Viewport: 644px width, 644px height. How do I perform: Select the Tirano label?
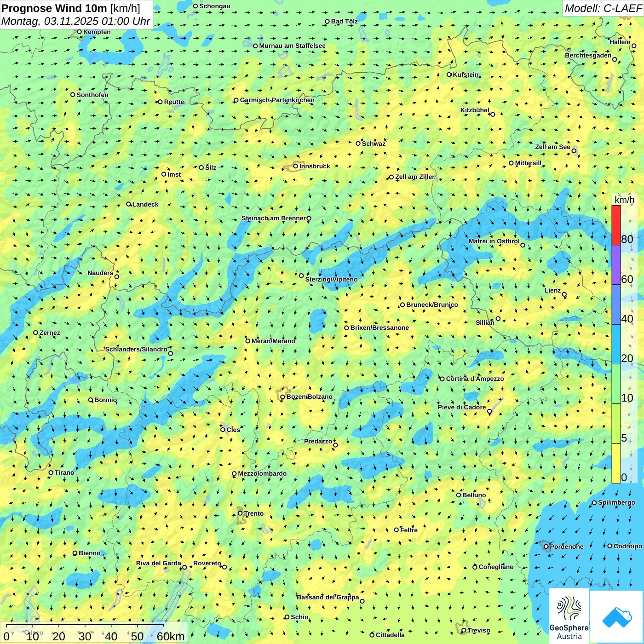point(64,472)
